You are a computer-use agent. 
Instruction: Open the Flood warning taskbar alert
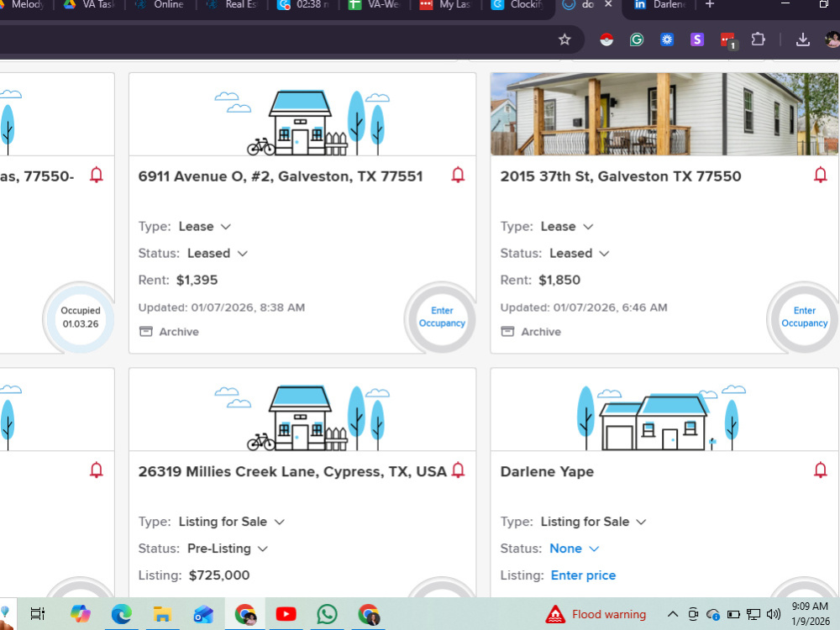click(596, 614)
